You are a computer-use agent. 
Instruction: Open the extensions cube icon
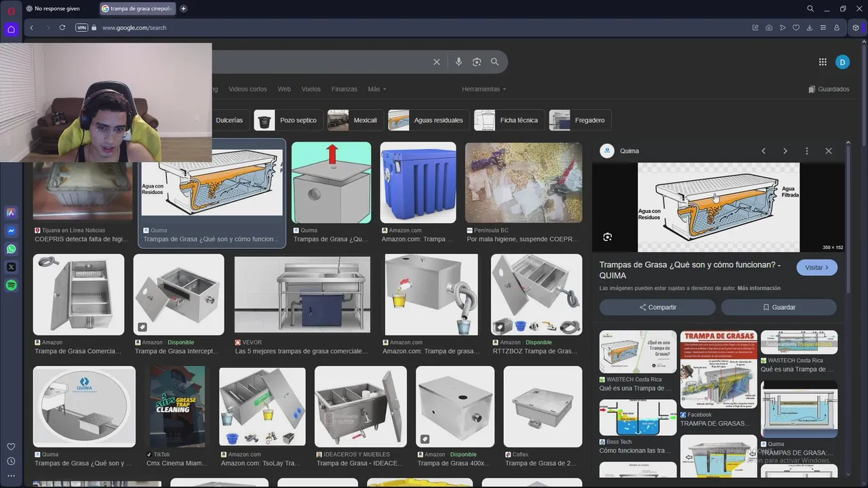point(856,28)
